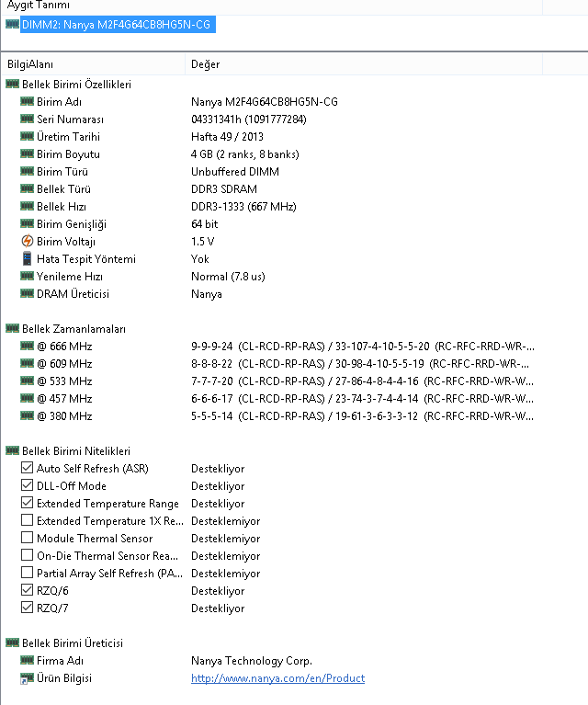Viewport: 588px width, 705px height.
Task: Select the 8-8-8-22 timings value
Action: (x=360, y=364)
